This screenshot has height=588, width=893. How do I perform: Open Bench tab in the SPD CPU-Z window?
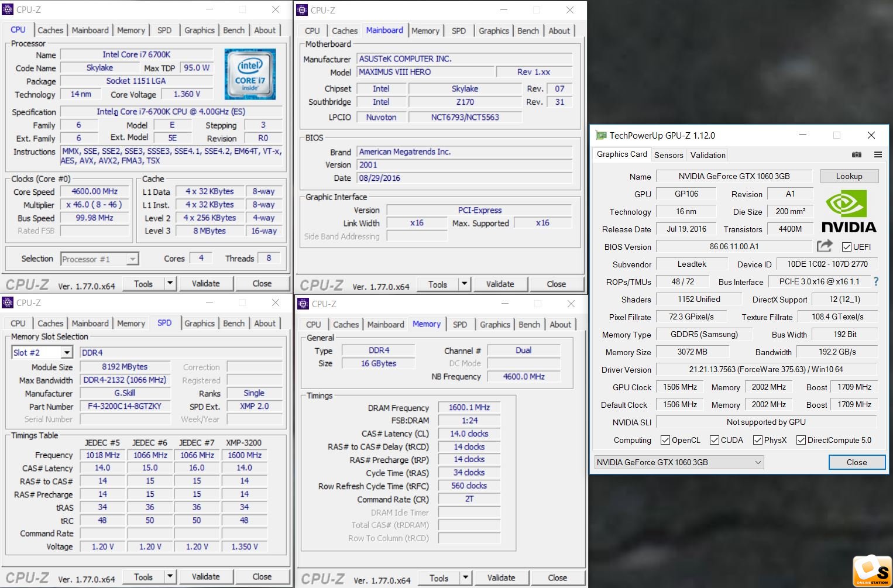pyautogui.click(x=234, y=324)
